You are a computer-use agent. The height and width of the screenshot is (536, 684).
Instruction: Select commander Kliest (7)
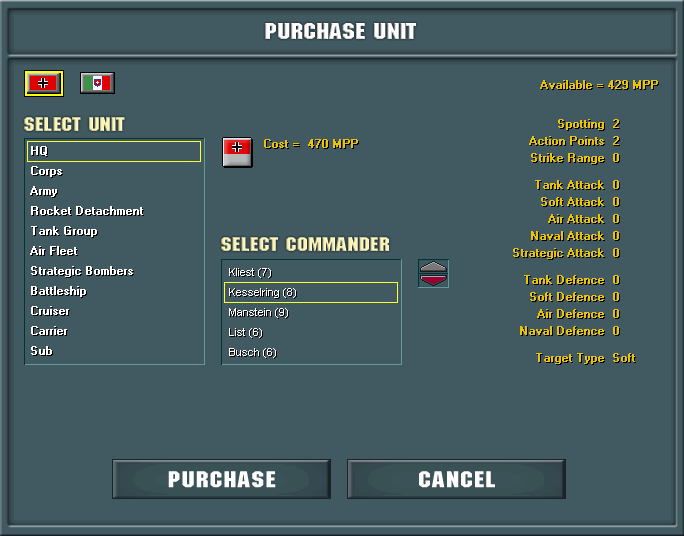(250, 272)
